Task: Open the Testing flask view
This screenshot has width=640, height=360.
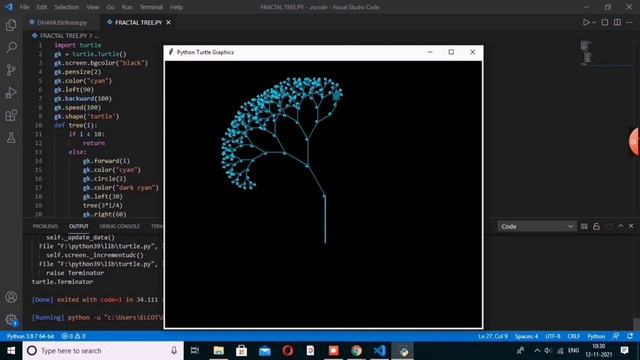Action: (11, 138)
